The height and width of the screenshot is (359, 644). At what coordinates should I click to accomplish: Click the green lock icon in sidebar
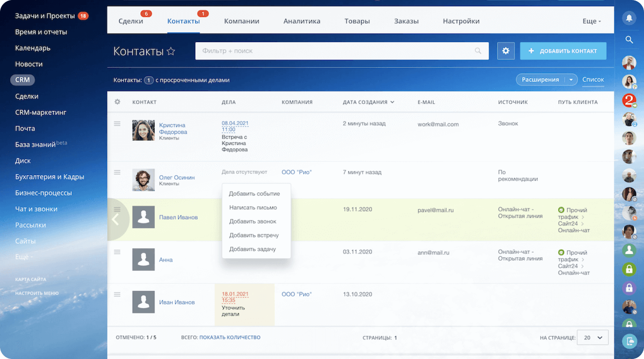tap(629, 269)
